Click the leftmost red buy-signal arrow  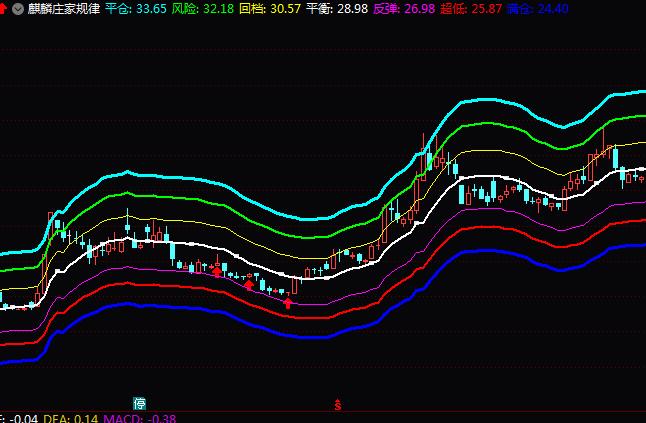[217, 270]
